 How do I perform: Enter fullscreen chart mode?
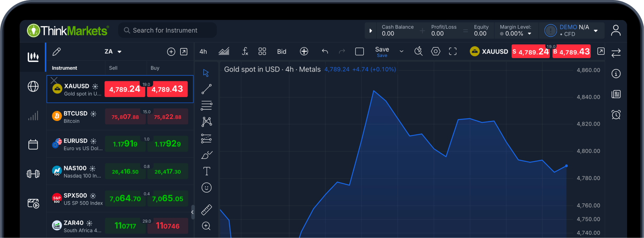point(452,52)
